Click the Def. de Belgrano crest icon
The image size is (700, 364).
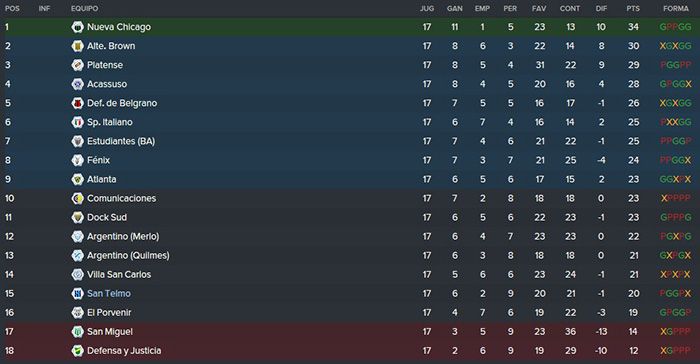(x=78, y=103)
